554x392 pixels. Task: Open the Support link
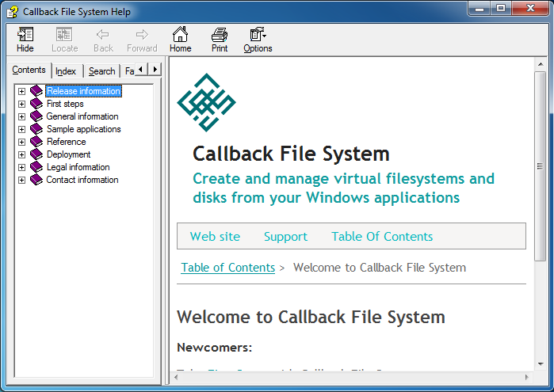point(285,236)
